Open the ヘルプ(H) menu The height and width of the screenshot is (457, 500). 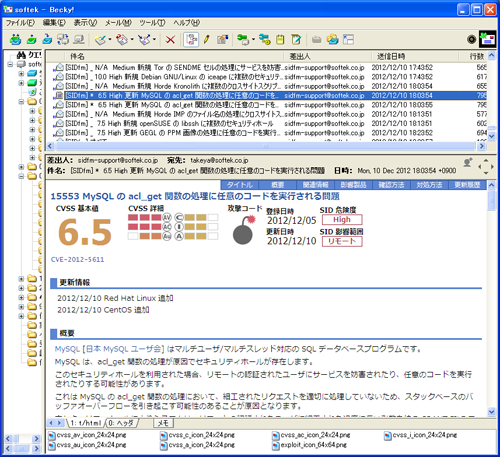click(187, 23)
